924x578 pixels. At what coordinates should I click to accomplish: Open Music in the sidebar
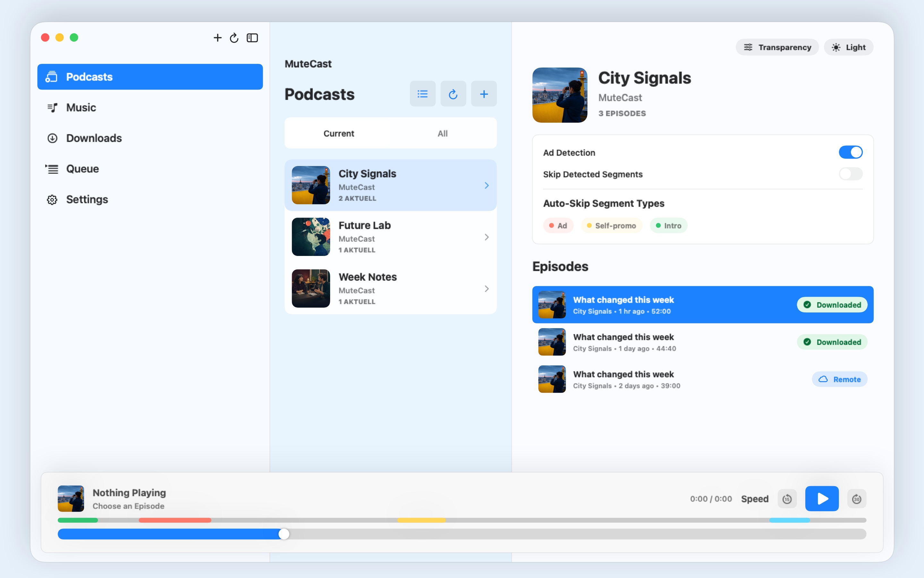coord(150,108)
